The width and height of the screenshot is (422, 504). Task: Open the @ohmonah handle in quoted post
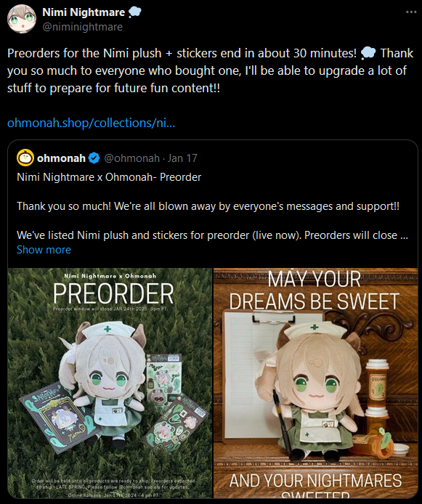point(131,158)
